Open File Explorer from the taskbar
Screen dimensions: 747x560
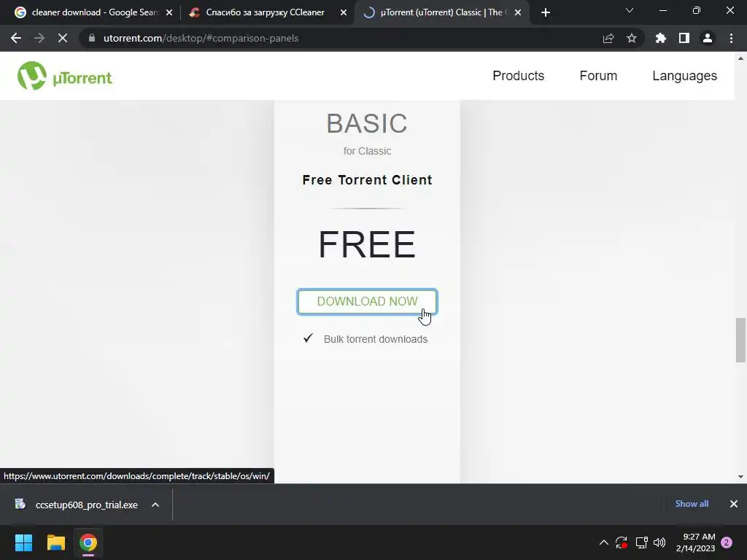point(55,542)
